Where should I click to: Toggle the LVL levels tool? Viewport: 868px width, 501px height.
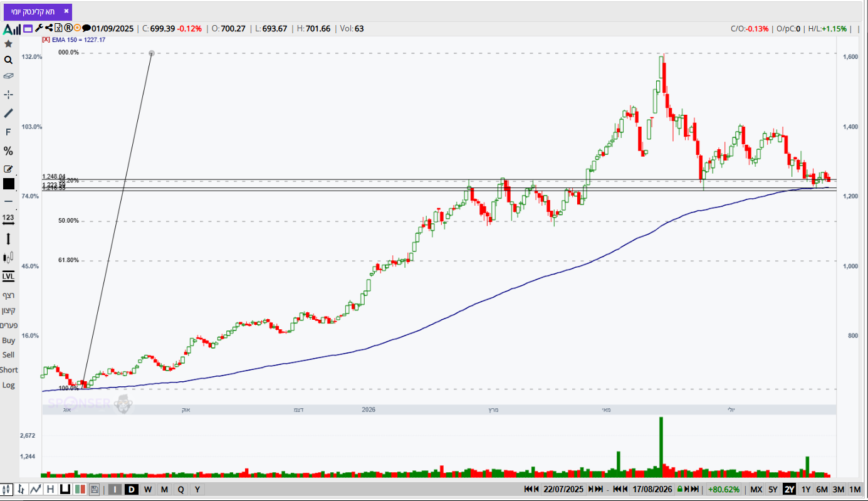point(8,276)
